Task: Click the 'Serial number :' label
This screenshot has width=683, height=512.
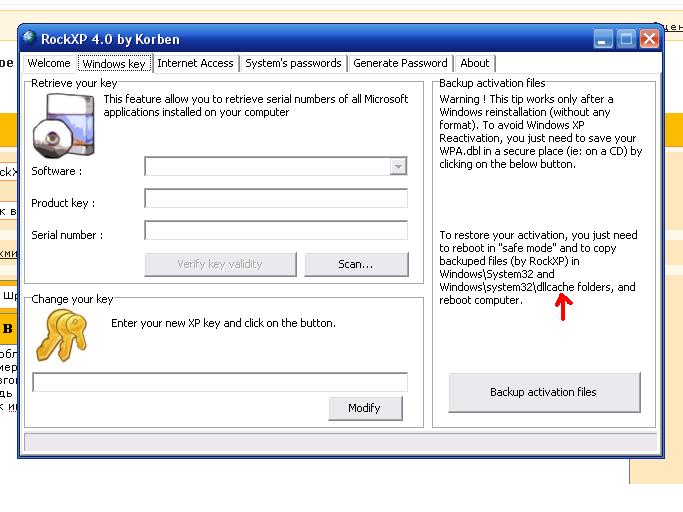Action: [67, 235]
